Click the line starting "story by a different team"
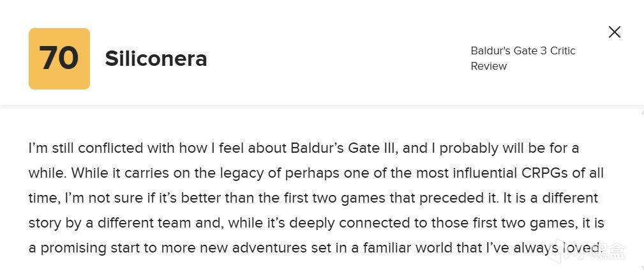This screenshot has width=644, height=271. pos(316,223)
